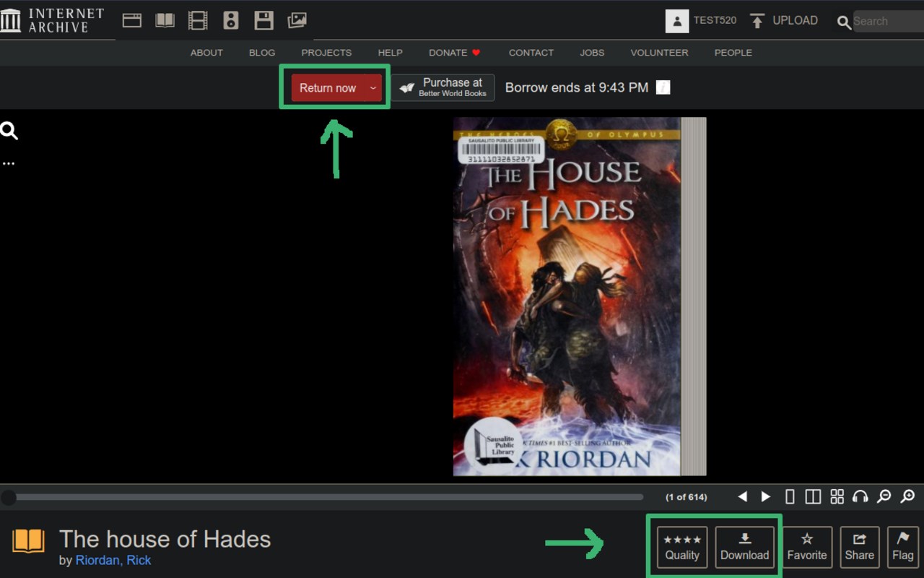Image resolution: width=924 pixels, height=578 pixels.
Task: Open the Video film-strip icon
Action: [198, 20]
